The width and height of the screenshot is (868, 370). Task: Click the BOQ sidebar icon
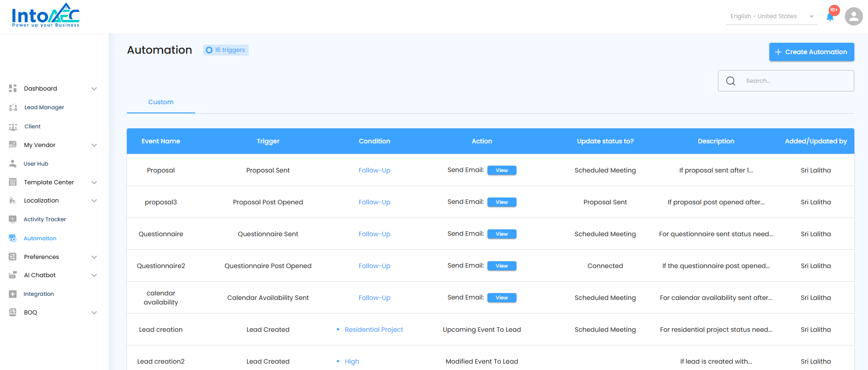pyautogui.click(x=13, y=312)
